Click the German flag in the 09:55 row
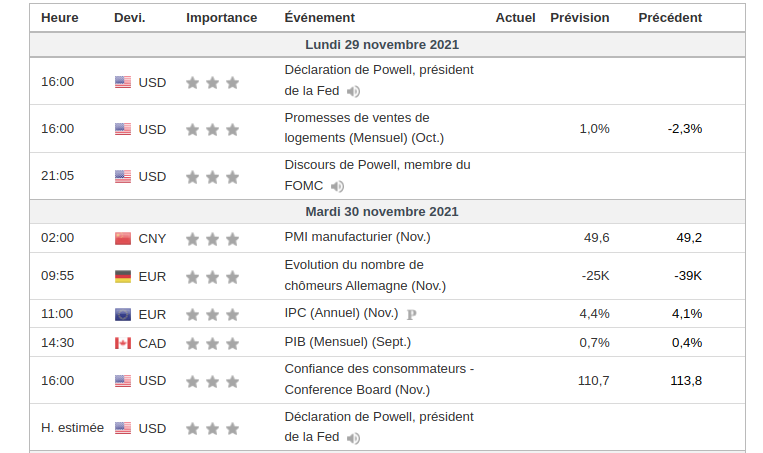This screenshot has height=453, width=763. (123, 276)
